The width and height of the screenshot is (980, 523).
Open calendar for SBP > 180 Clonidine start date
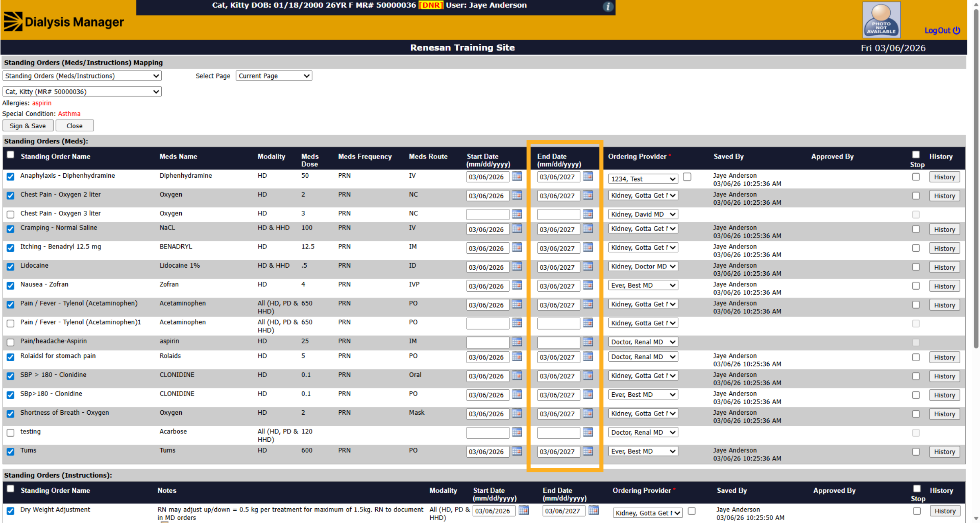click(x=517, y=375)
